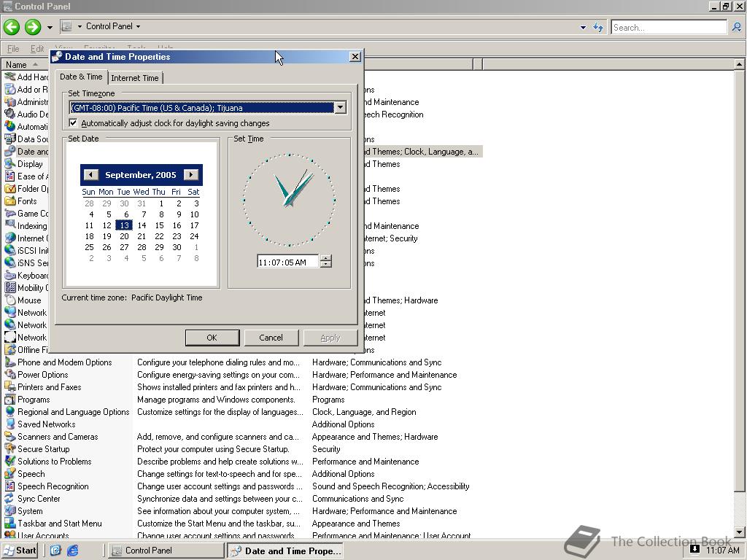Screen dimensions: 747x560
Task: Select the Keyboard icon in the list
Action: click(x=10, y=276)
